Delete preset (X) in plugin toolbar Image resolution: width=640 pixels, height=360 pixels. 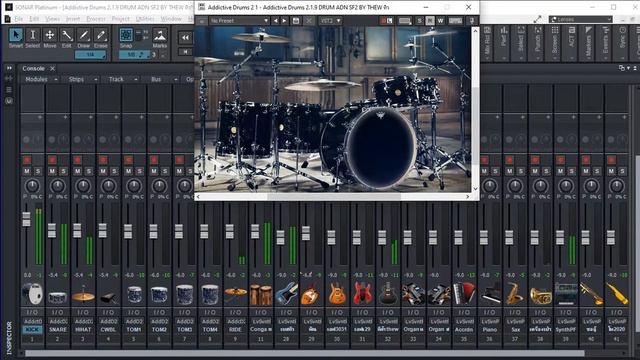[309, 20]
